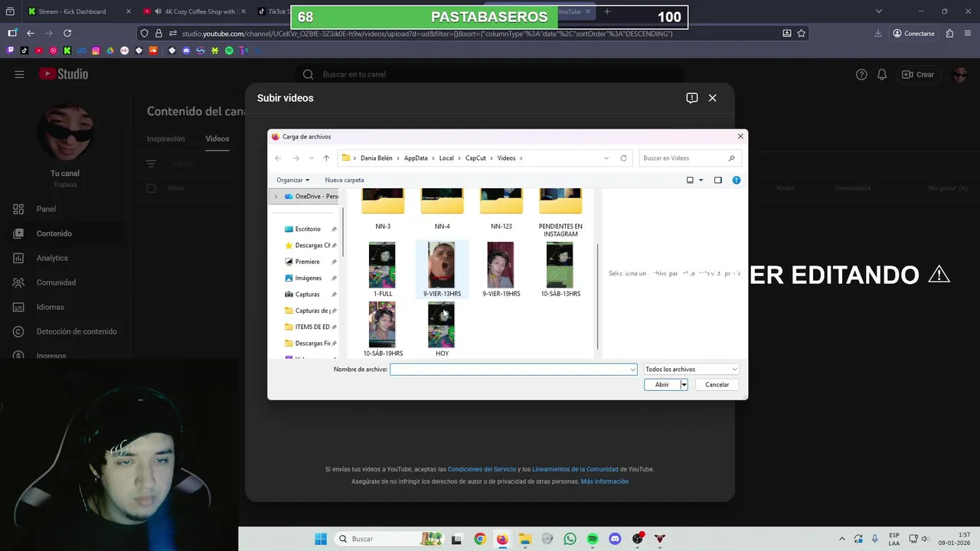Expand the chevron after Videos in path
The image size is (980, 551).
pyautogui.click(x=521, y=158)
